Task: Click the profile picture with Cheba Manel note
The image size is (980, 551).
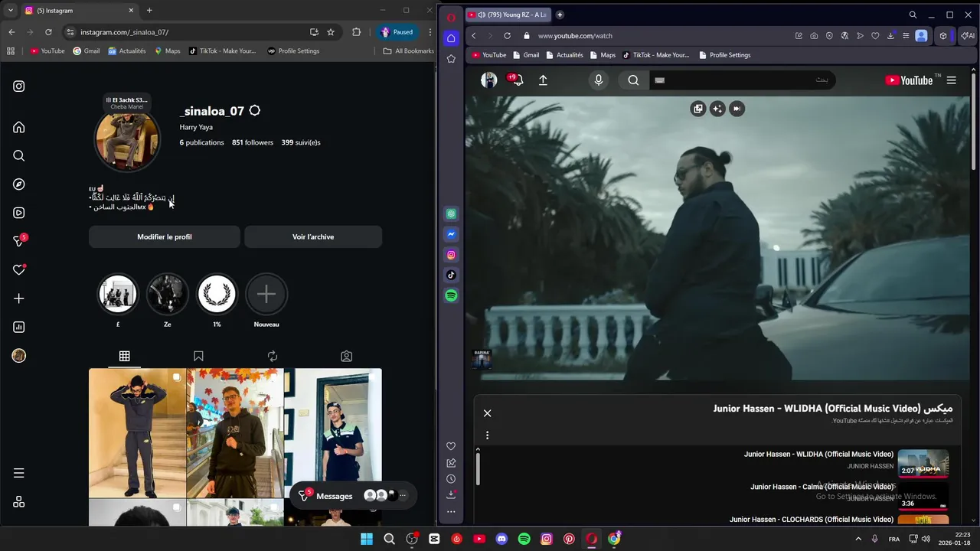Action: [127, 139]
